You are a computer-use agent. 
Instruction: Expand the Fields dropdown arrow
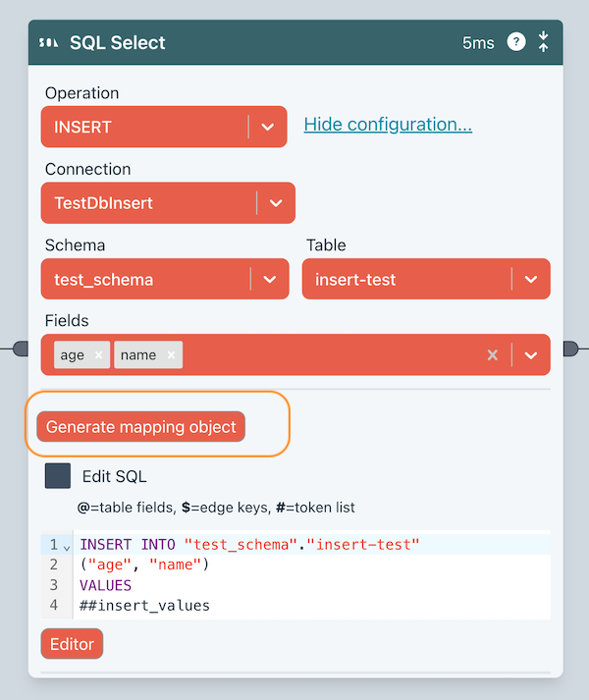point(530,355)
